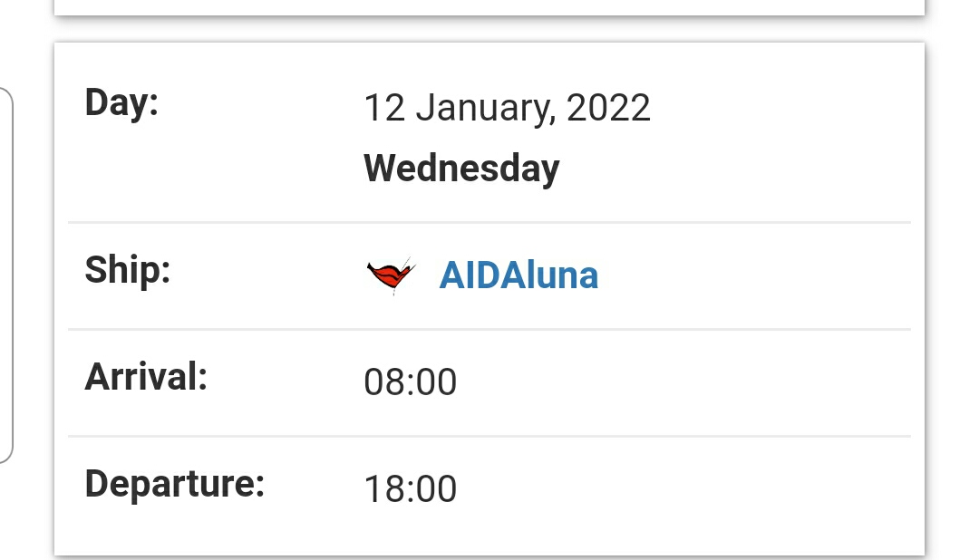Click the Ship: field label
Screen dimensions: 979x560
[128, 269]
